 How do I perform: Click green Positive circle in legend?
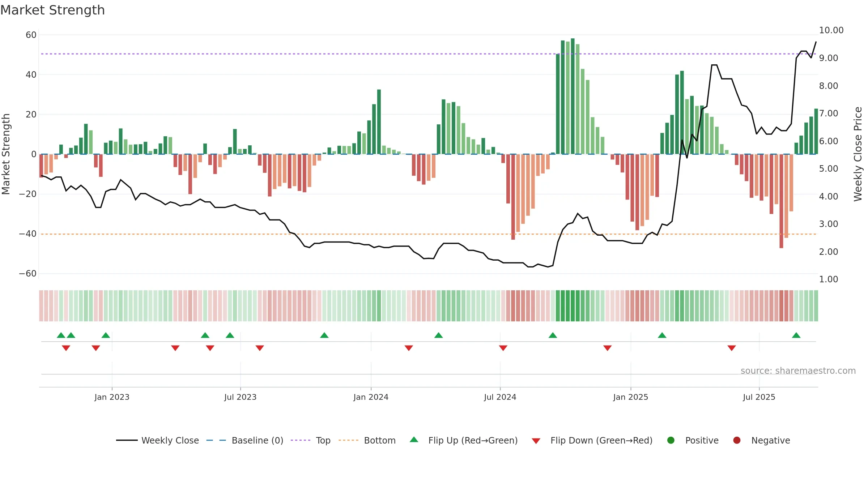pos(671,440)
